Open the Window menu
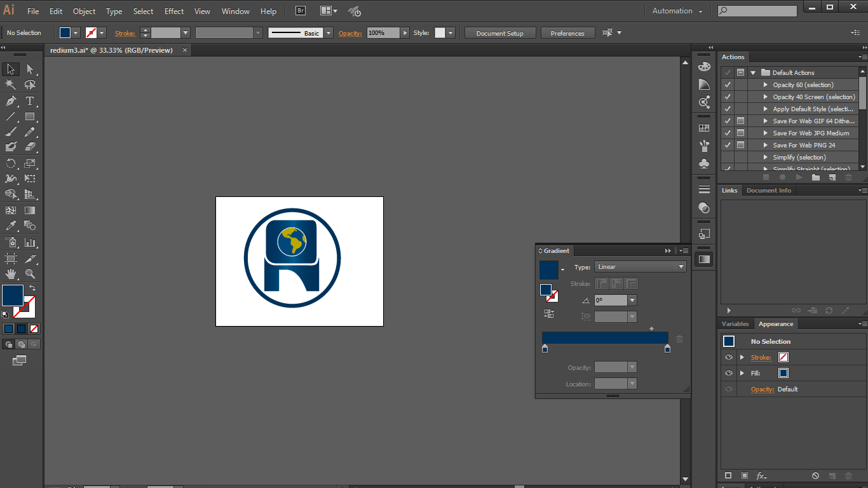 coord(236,11)
